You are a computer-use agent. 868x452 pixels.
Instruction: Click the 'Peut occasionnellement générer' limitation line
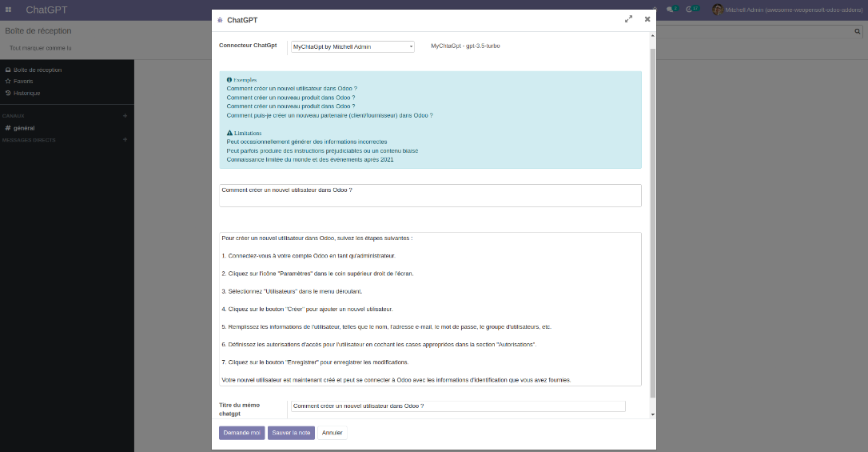point(307,142)
